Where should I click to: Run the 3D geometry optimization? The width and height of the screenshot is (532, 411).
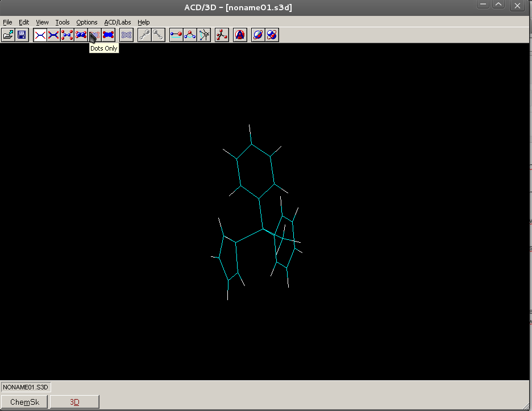point(222,35)
